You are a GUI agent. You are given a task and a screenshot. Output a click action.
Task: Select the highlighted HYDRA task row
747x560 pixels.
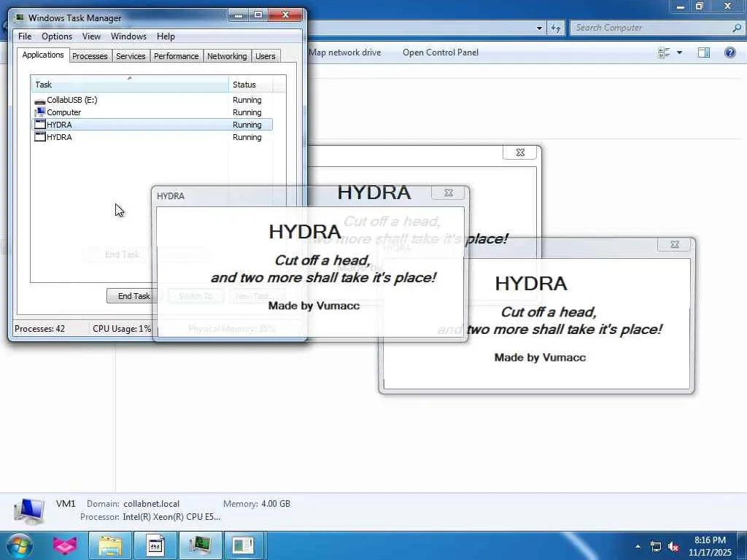pyautogui.click(x=152, y=125)
